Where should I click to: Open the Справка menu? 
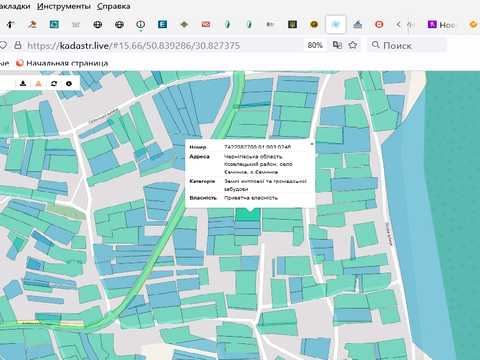tap(113, 6)
